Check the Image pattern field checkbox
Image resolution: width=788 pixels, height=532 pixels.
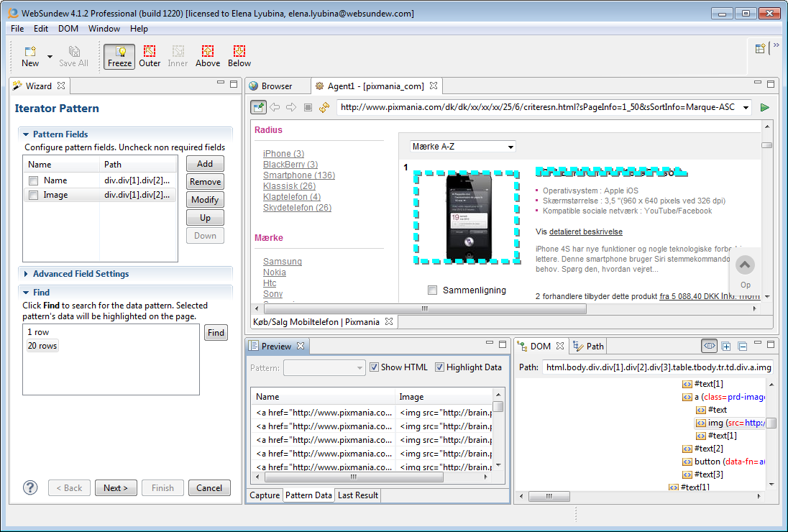33,195
